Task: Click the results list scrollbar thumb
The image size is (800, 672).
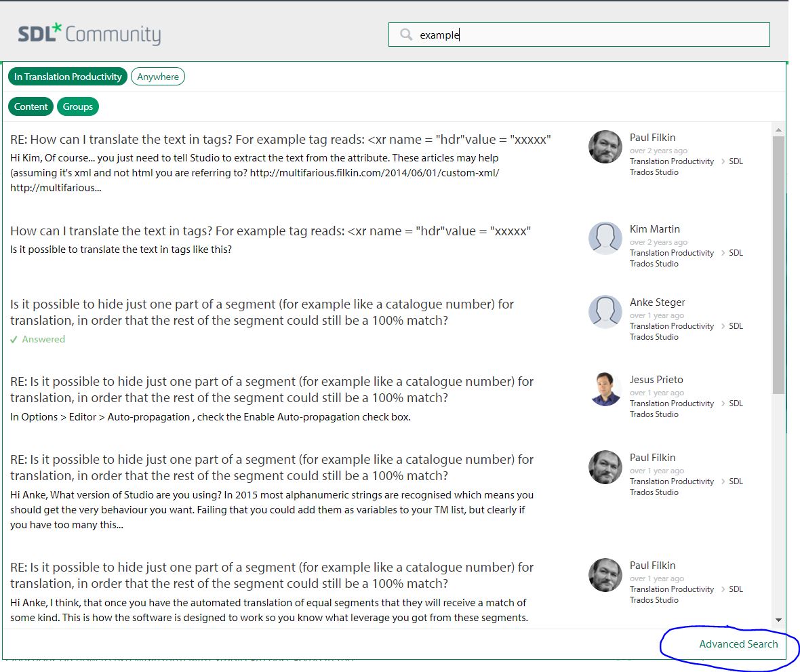Action: tap(778, 264)
